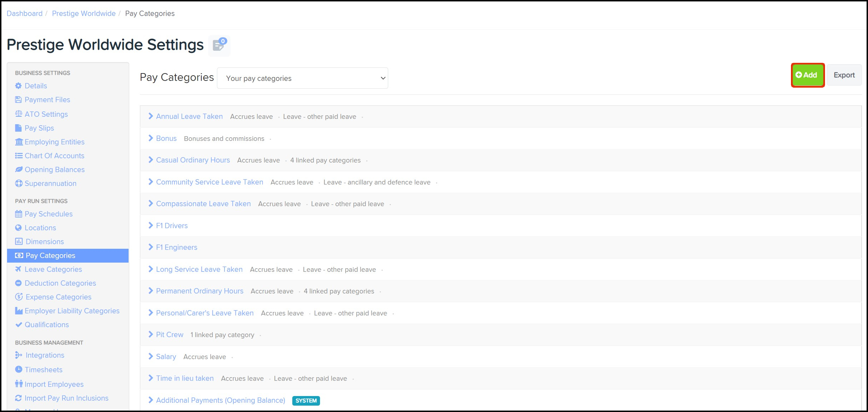The image size is (868, 412).
Task: Click the Export button
Action: coord(844,75)
